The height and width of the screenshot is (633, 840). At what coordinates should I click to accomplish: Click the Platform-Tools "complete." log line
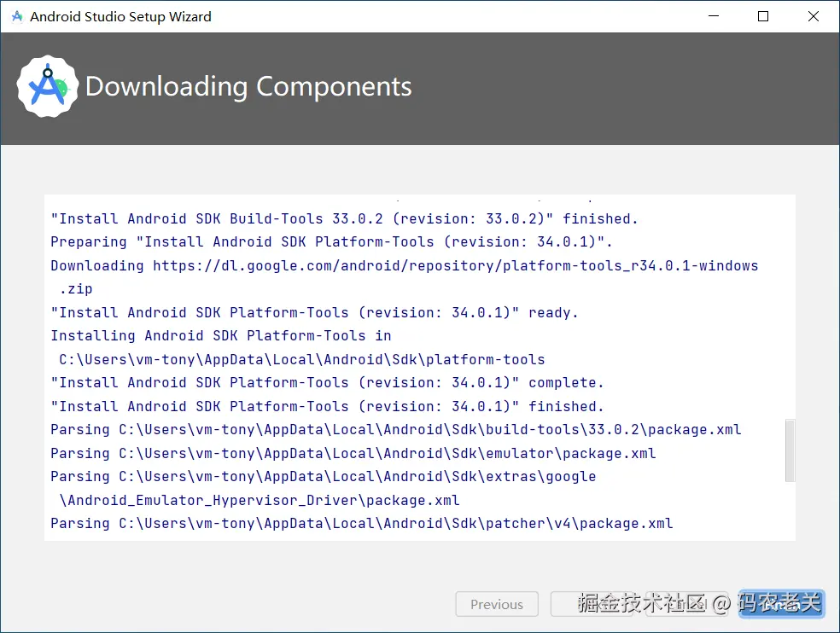327,383
